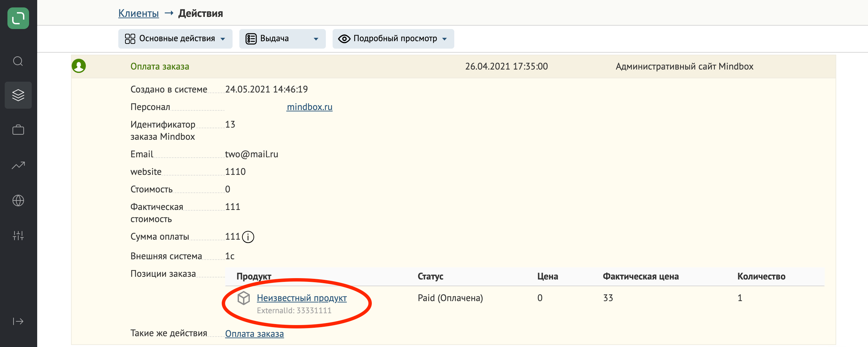
Task: Expand sidebar with the arrow icon
Action: click(x=18, y=321)
